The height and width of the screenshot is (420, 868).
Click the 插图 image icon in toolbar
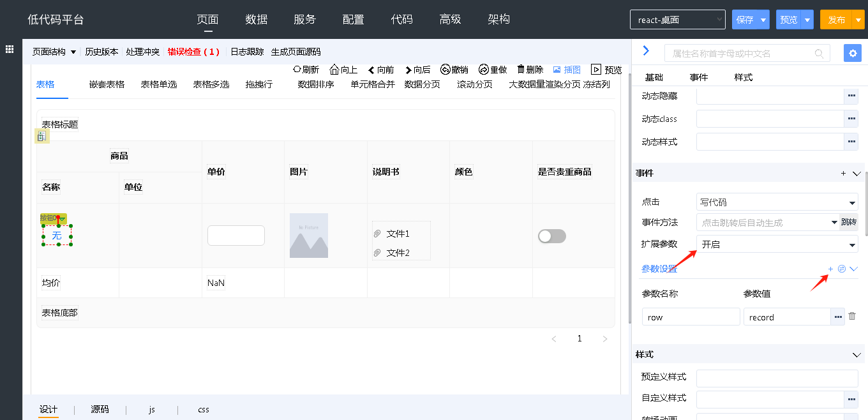557,70
